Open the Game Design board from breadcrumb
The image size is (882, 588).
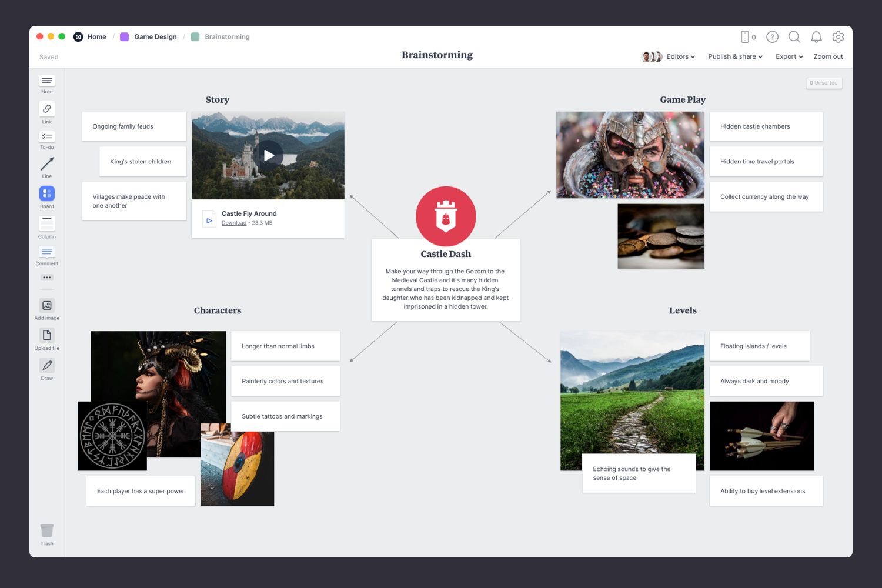click(155, 36)
